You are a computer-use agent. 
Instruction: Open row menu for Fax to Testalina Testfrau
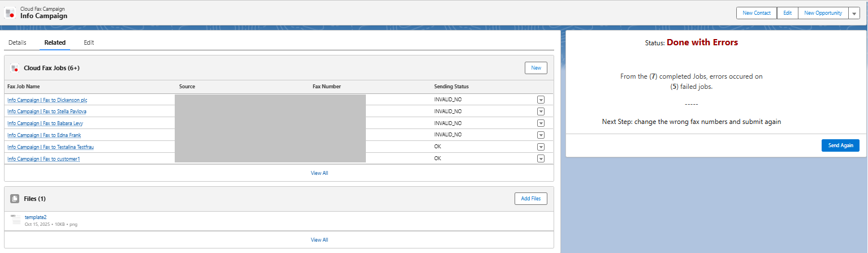[x=541, y=147]
